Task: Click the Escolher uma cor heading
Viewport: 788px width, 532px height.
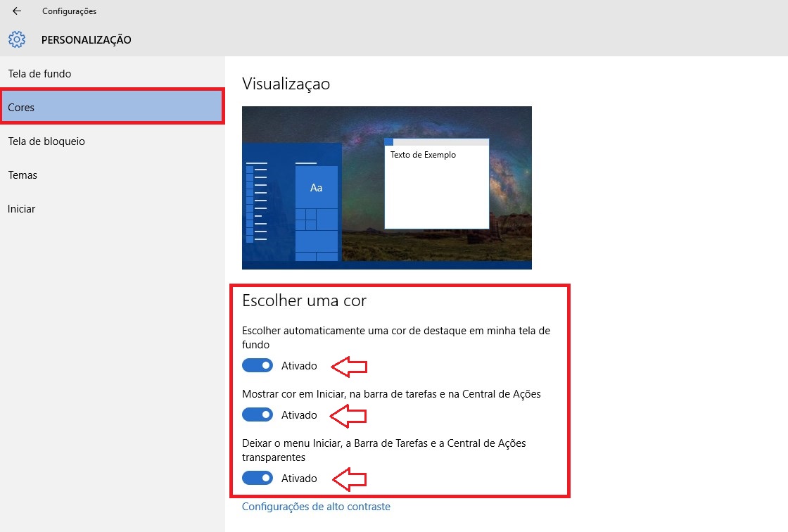Action: [304, 300]
